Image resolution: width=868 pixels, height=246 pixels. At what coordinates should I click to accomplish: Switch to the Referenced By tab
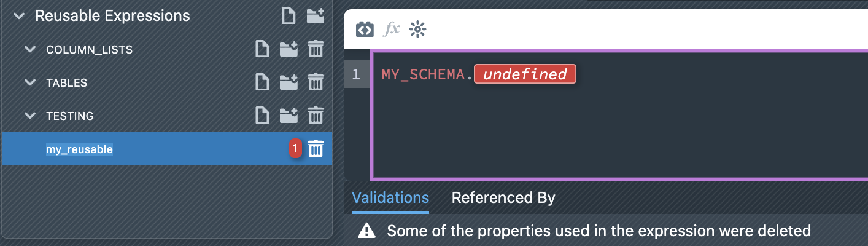[x=503, y=198]
